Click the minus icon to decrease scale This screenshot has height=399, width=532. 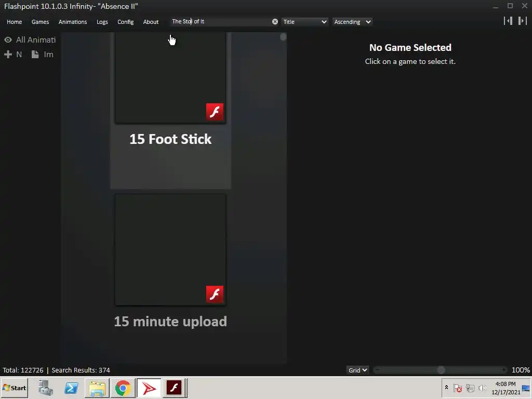point(377,370)
